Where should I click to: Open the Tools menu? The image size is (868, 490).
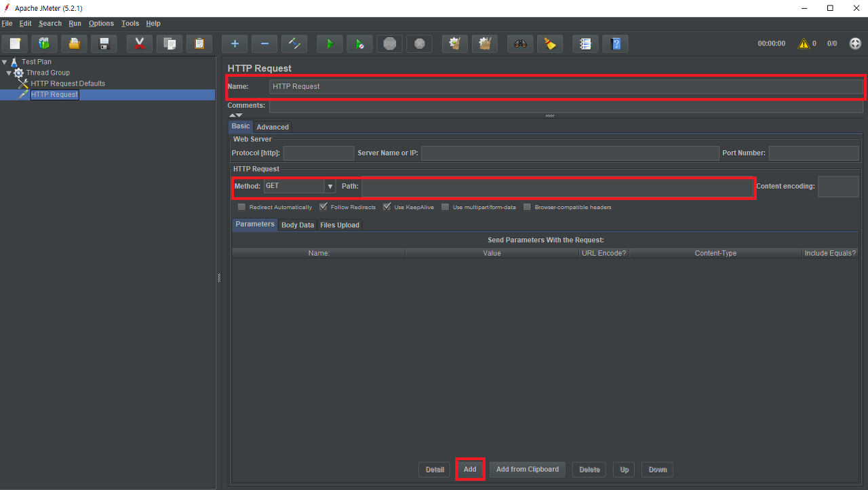coord(130,23)
